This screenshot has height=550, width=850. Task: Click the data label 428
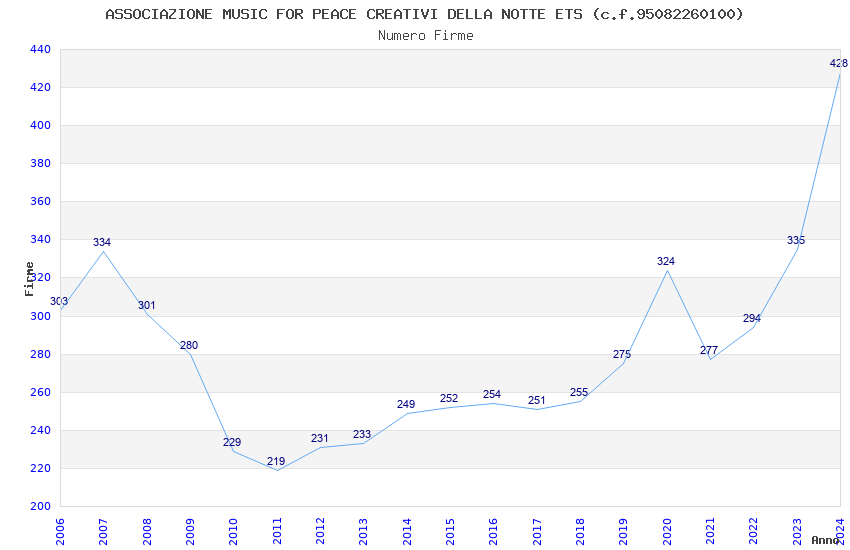(839, 63)
